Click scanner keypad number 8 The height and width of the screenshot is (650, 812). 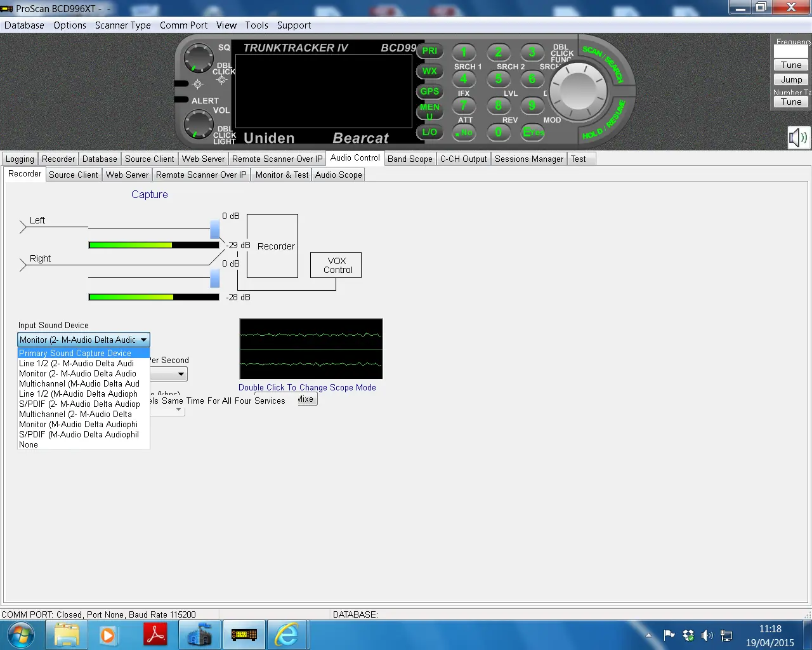coord(498,105)
